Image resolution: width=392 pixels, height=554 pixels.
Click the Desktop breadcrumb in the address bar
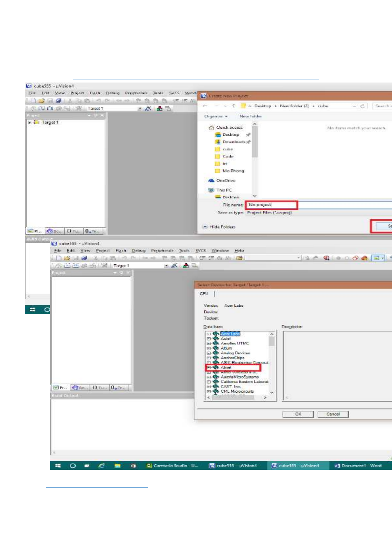pyautogui.click(x=263, y=106)
